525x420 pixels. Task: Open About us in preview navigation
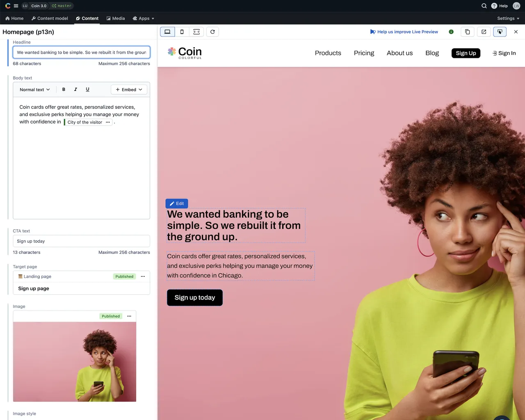point(400,53)
